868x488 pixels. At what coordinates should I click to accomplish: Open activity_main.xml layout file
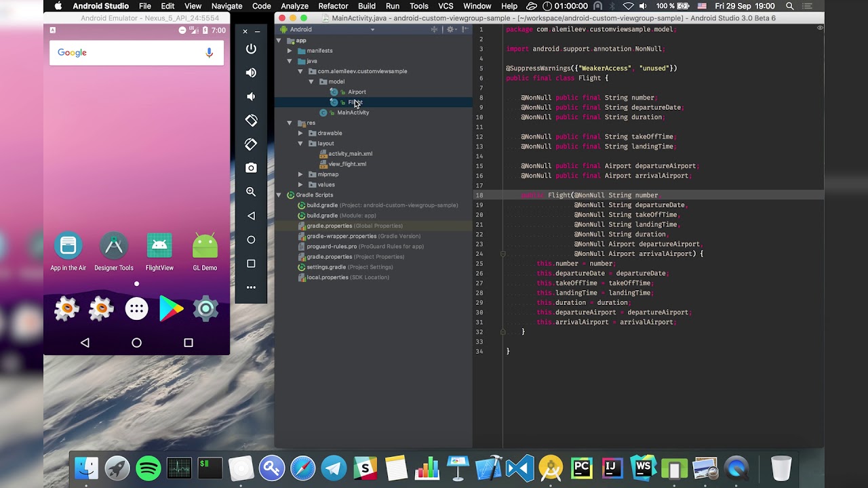click(350, 154)
